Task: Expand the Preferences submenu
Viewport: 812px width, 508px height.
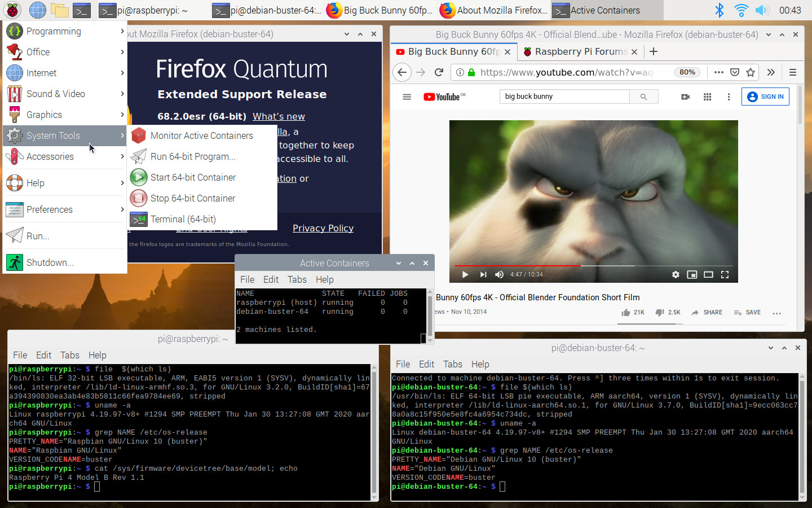Action: pos(65,209)
